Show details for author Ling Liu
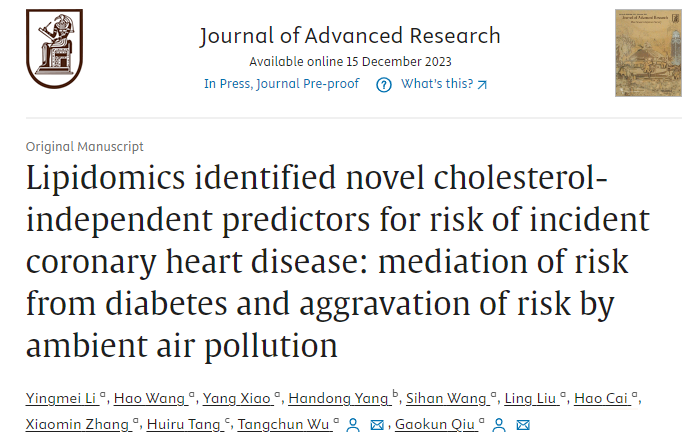Viewport: 694px width, 447px height. (532, 398)
